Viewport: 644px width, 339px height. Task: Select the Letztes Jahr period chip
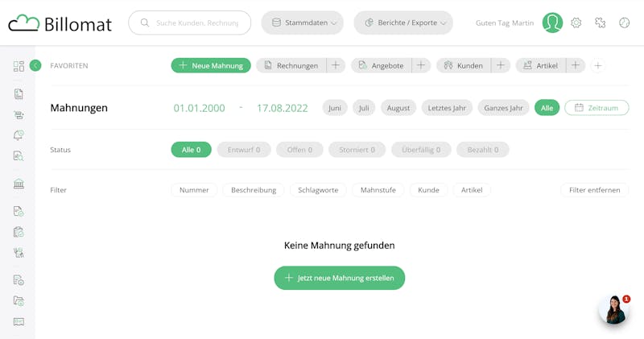(447, 108)
